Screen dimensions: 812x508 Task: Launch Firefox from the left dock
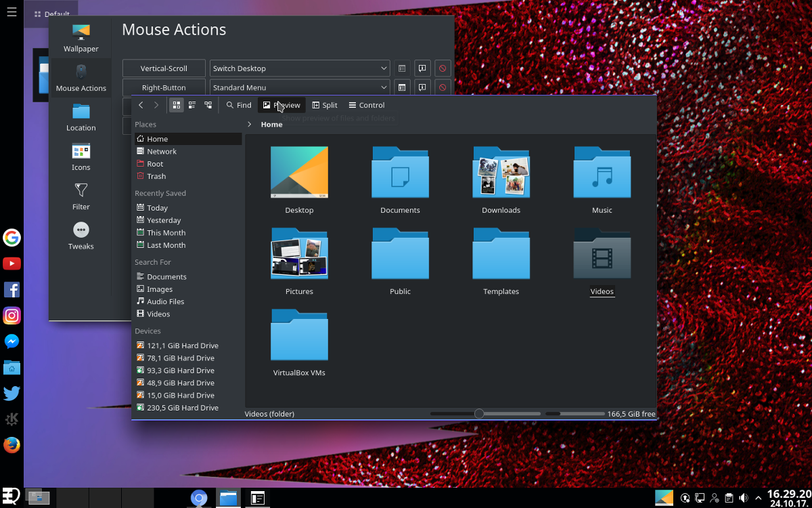tap(12, 445)
